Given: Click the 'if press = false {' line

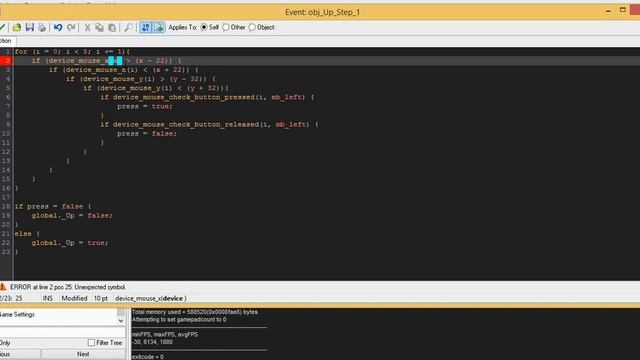Looking at the screenshot, I should click(53, 207).
